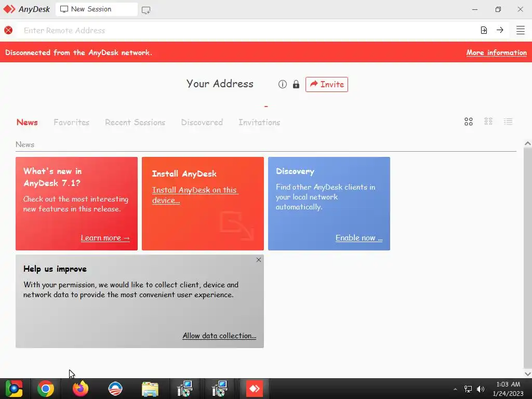Select the list view icon
The width and height of the screenshot is (532, 399).
pyautogui.click(x=508, y=122)
